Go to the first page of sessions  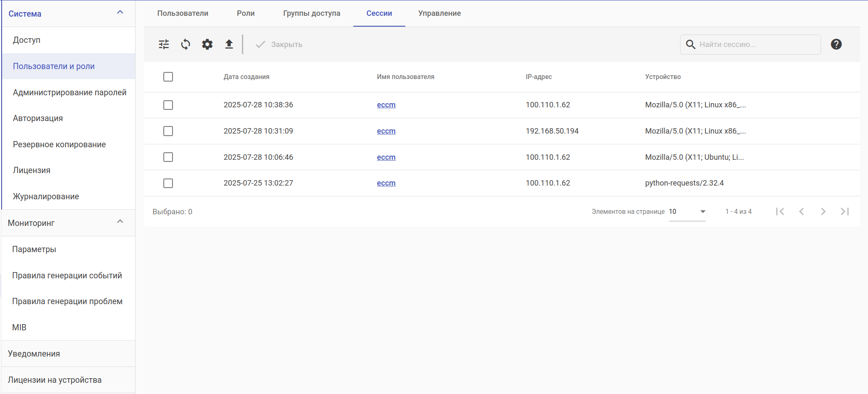coord(780,212)
